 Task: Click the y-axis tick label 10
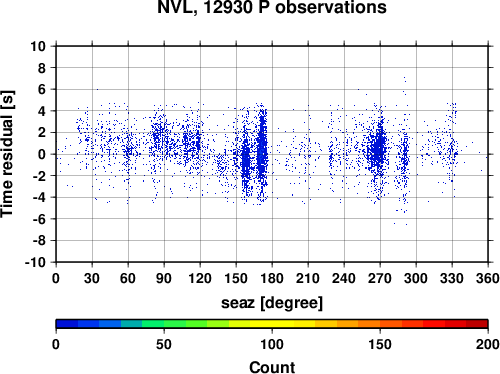click(38, 46)
